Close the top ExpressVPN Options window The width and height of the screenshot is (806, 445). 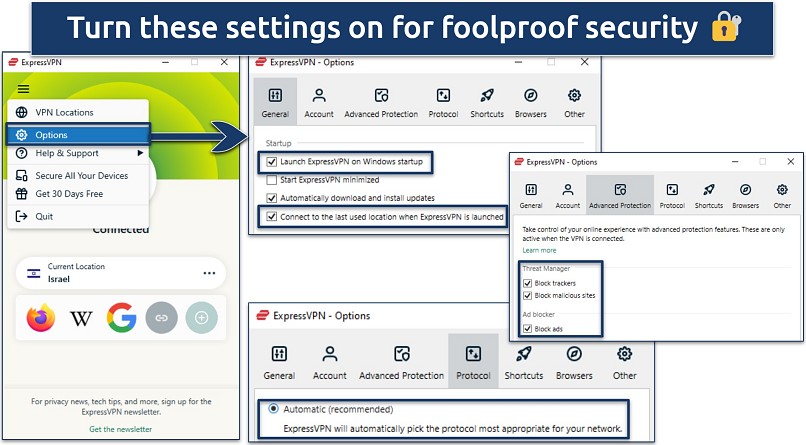584,62
